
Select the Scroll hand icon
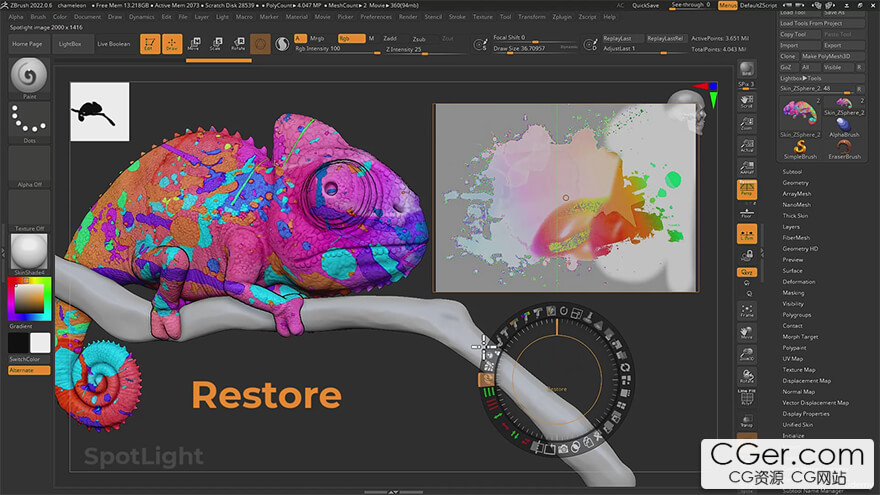coord(746,101)
